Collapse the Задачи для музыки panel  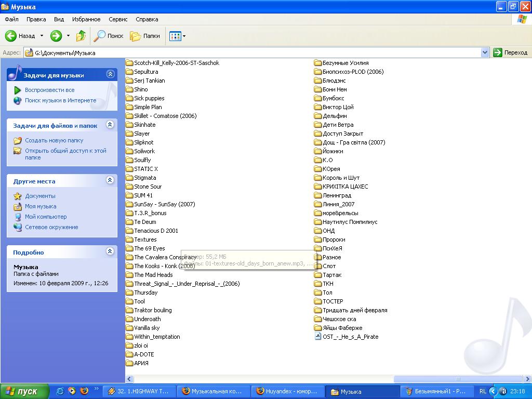pos(110,74)
